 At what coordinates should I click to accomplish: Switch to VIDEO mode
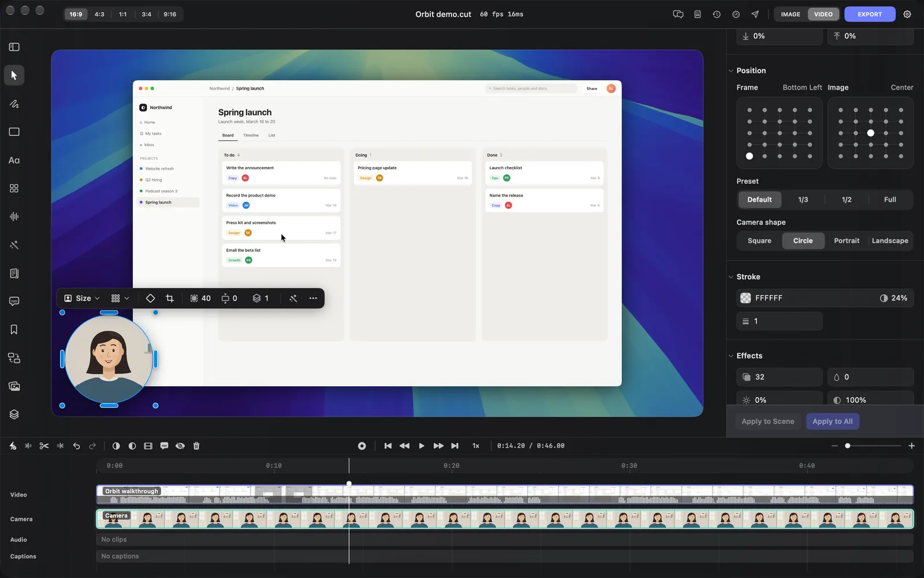point(824,14)
